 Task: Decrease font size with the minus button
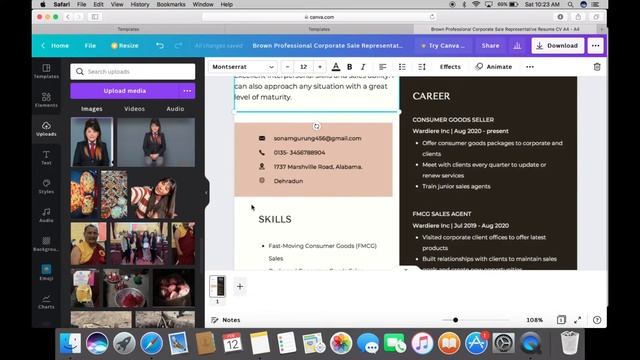coord(287,67)
